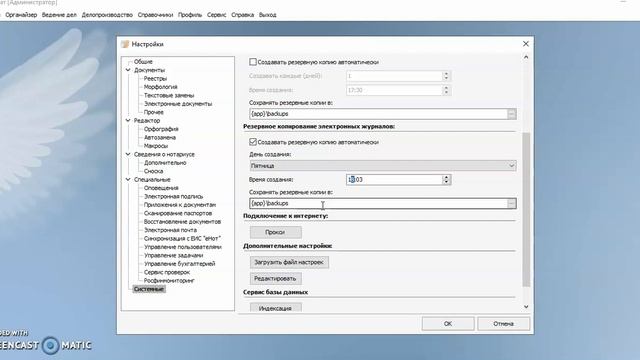Open the Сервис menu
The width and height of the screenshot is (640, 360).
217,15
